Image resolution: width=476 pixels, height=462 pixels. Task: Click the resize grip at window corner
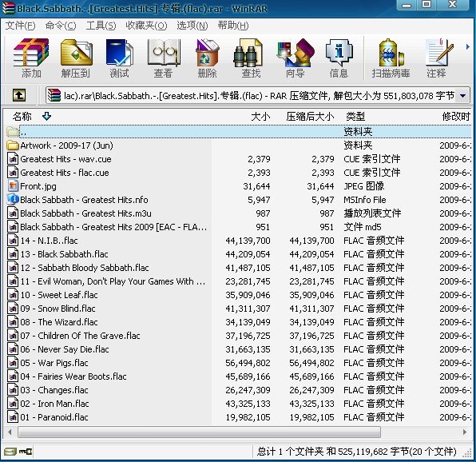coord(467,454)
